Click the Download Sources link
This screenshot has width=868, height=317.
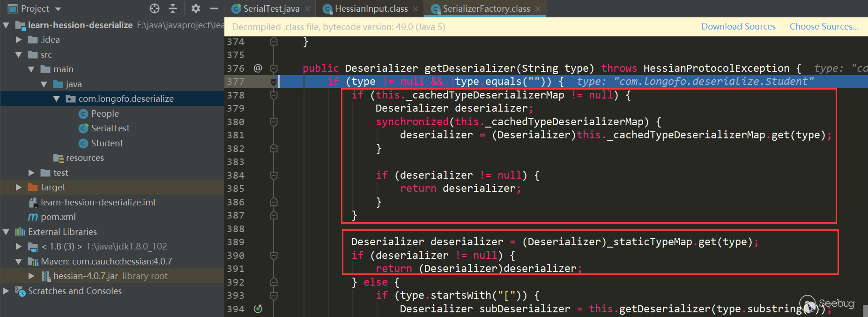point(738,27)
